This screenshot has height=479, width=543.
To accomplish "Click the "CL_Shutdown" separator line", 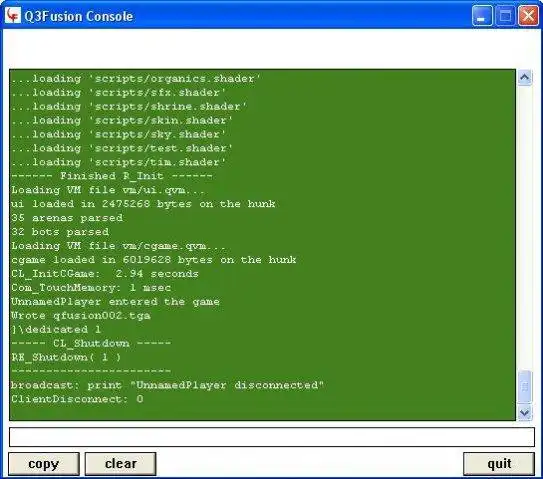I will coord(91,343).
